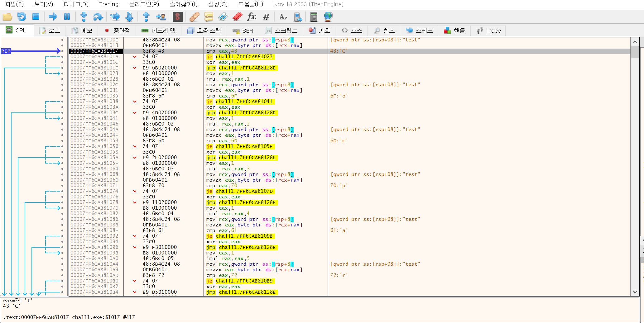This screenshot has width=644, height=323.
Task: Step over the next instruction
Action: [98, 17]
